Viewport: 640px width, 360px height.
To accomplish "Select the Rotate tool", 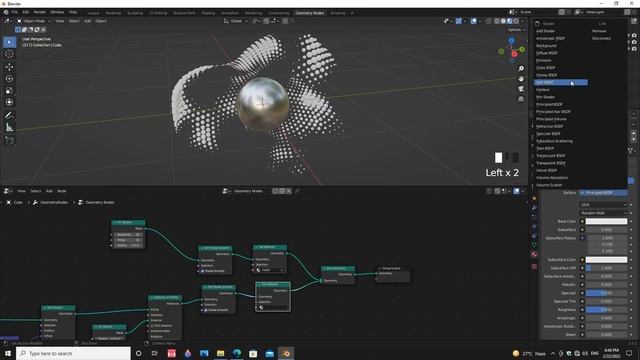I will coord(9,78).
